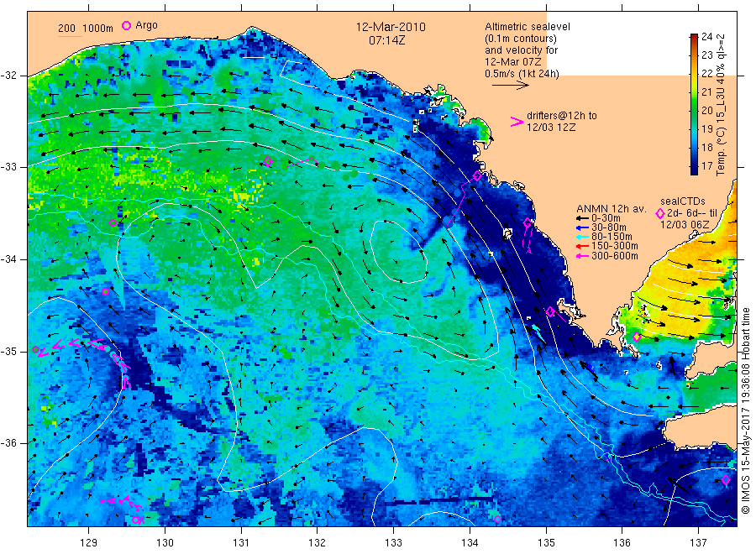Pick dark red 24°C end of color bar

[x=694, y=37]
